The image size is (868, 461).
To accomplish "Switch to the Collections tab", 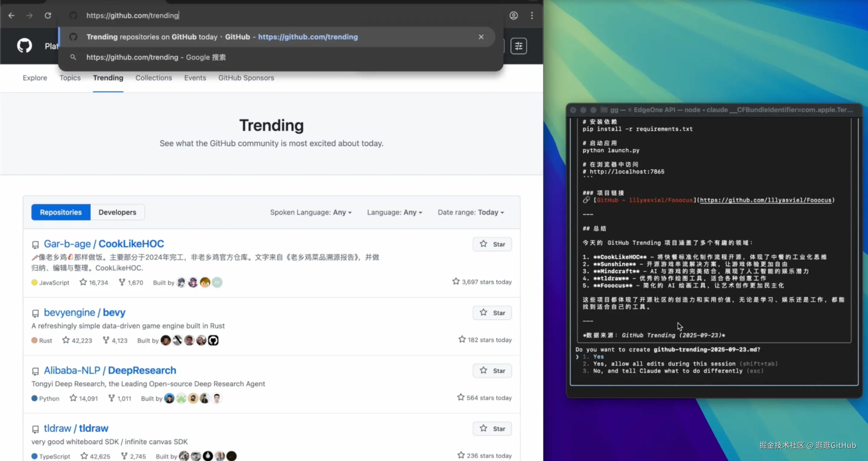I will [153, 78].
